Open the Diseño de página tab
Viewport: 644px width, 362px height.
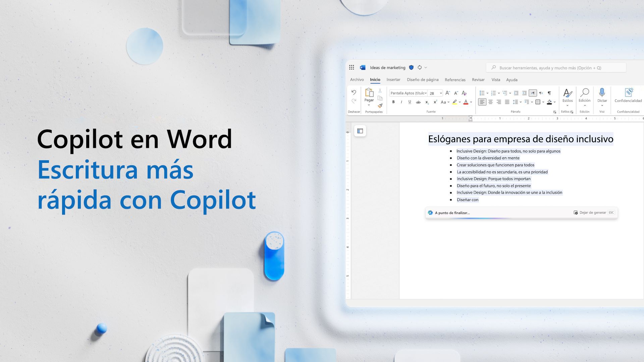pos(423,80)
